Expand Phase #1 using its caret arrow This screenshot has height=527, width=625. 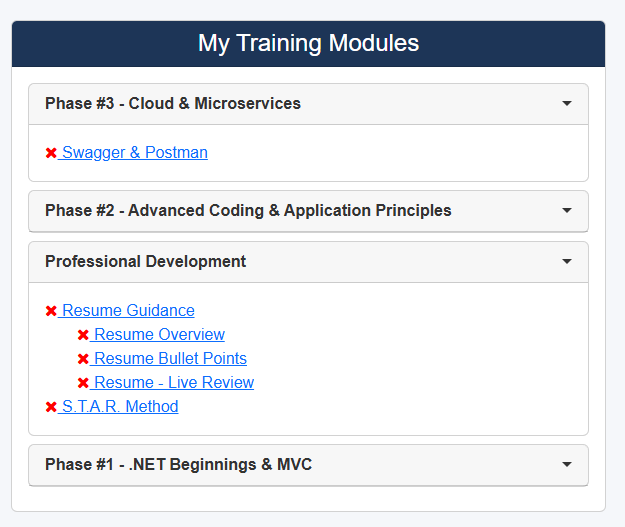[567, 465]
